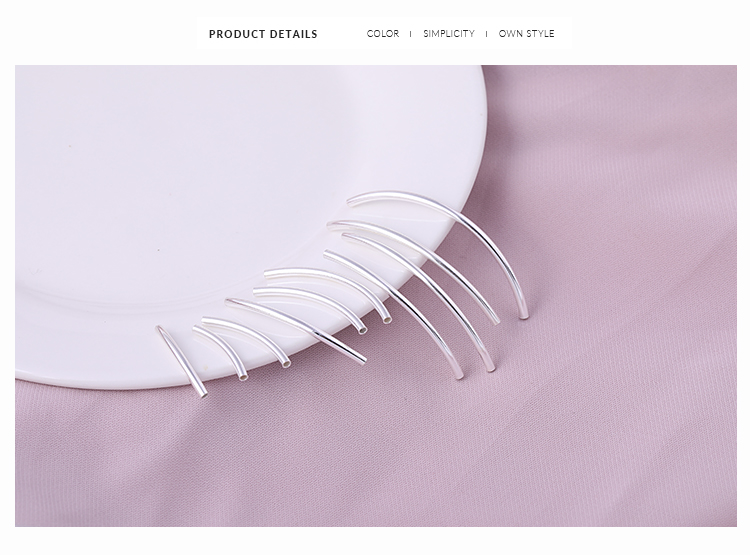This screenshot has width=750, height=555.
Task: Click the long straight tube crossing plate edge
Action: click(297, 329)
